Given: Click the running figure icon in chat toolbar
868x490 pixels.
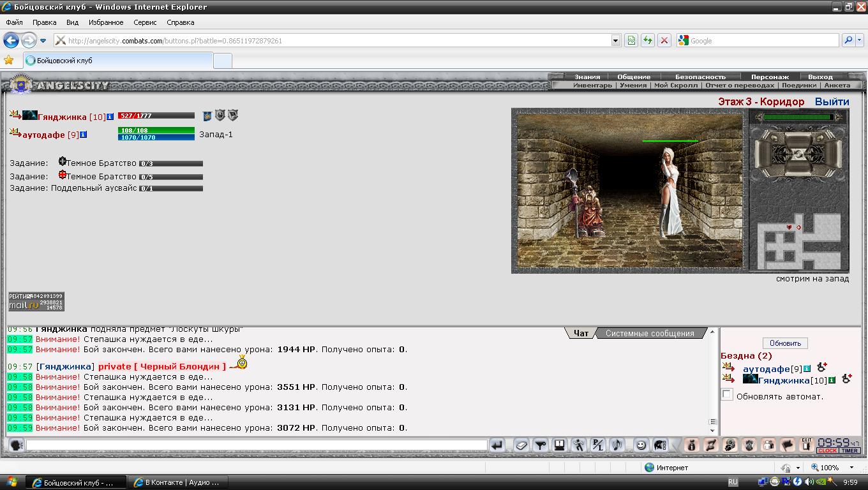Looking at the screenshot, I should click(x=578, y=445).
